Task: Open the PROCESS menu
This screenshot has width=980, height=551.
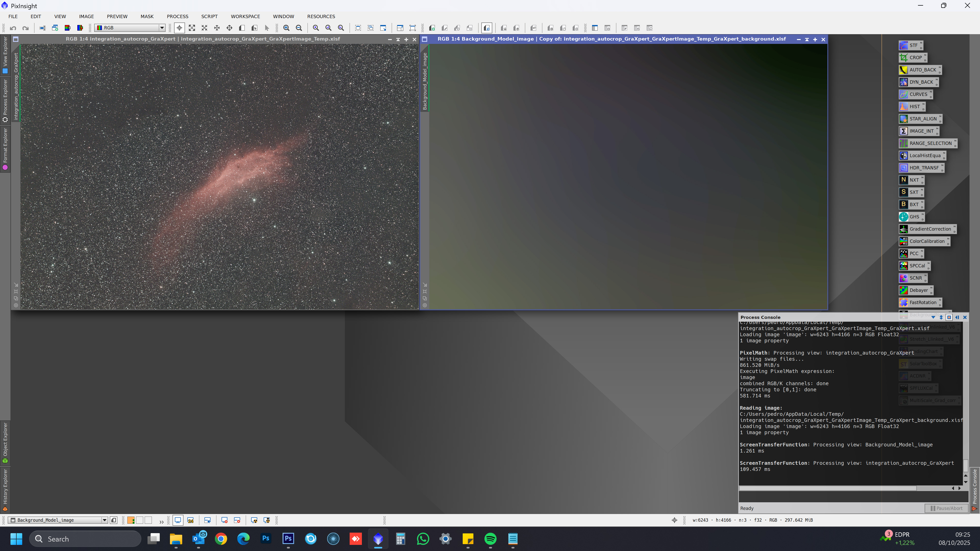Action: click(177, 16)
